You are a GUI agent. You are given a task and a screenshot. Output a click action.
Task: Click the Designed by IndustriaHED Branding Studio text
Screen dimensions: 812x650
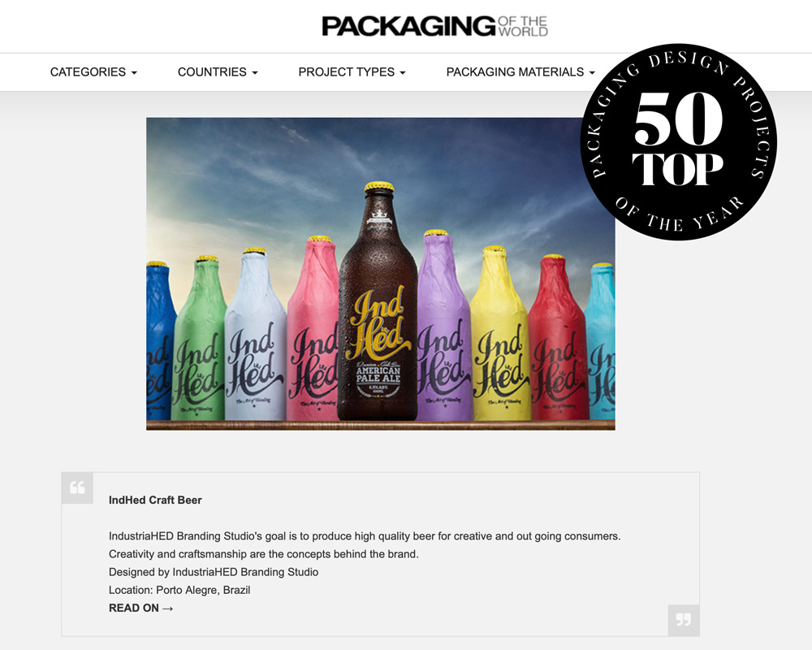(x=214, y=572)
